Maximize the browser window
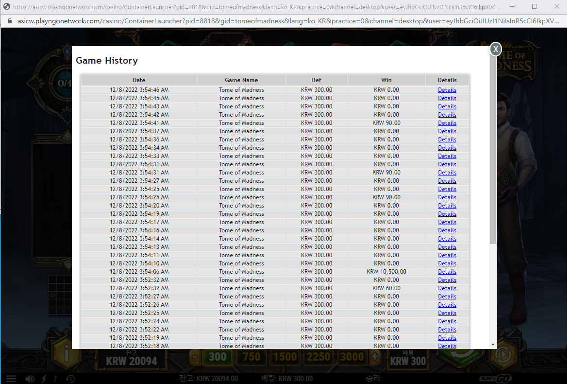Screen dimensions: 588x384 click(x=535, y=7)
